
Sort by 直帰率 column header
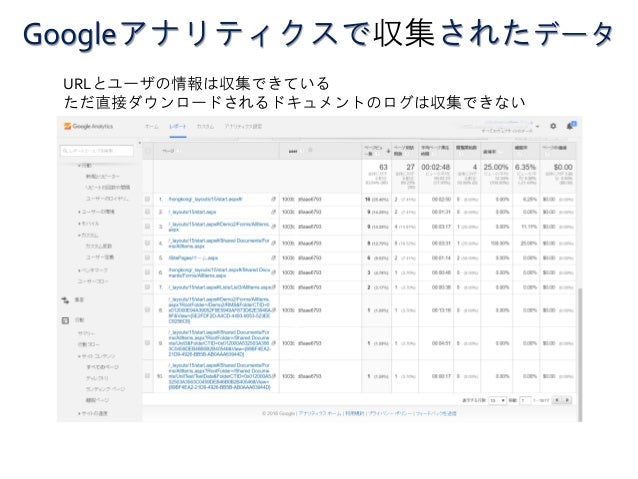point(489,151)
